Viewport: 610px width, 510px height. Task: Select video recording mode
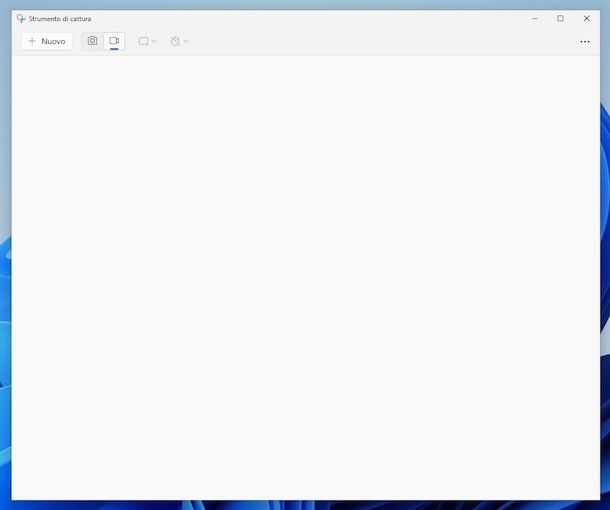[114, 41]
